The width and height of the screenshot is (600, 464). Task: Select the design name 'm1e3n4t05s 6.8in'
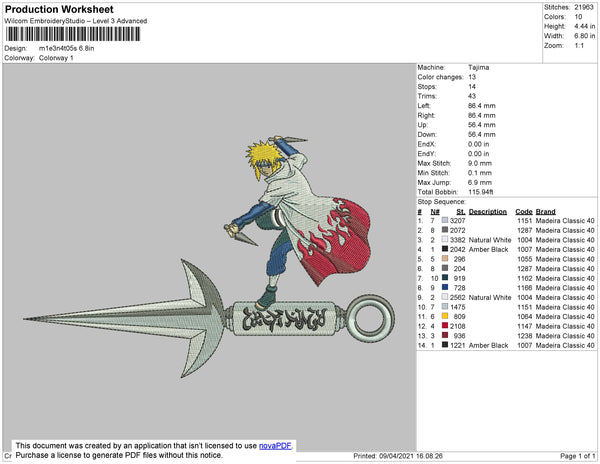[67, 48]
